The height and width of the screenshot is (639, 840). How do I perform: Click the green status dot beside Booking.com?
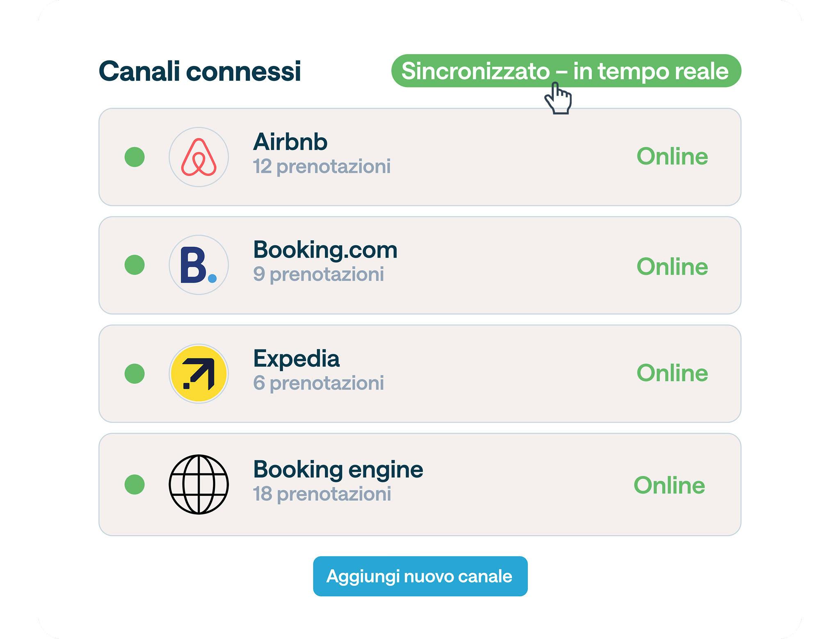[135, 265]
